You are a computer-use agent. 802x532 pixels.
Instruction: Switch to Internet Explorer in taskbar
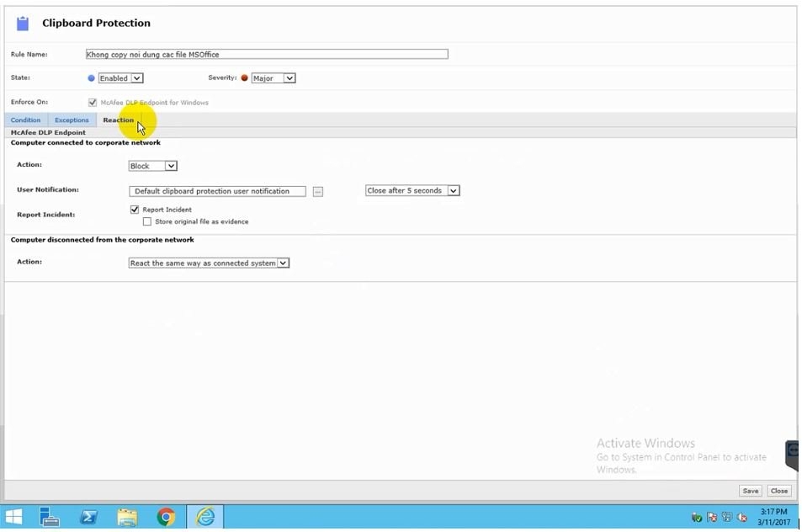tap(205, 516)
